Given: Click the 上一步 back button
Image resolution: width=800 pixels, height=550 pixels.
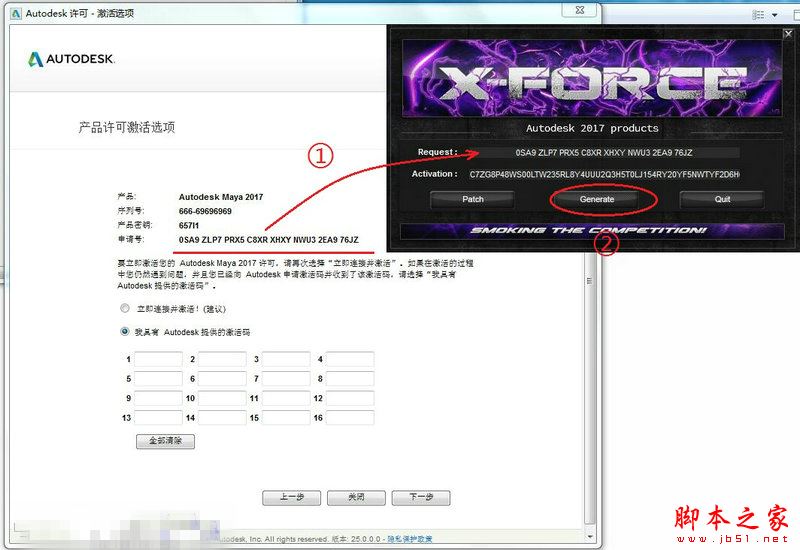Looking at the screenshot, I should point(291,497).
